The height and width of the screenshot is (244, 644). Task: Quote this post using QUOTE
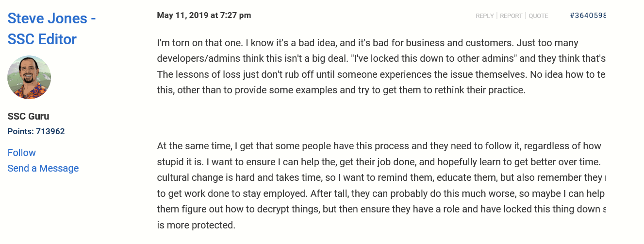tap(538, 16)
